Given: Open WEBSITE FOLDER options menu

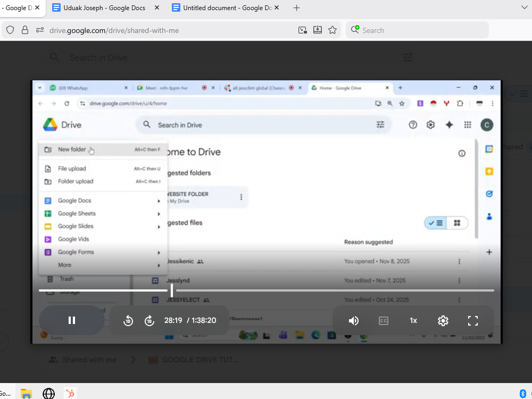Looking at the screenshot, I should point(241,197).
